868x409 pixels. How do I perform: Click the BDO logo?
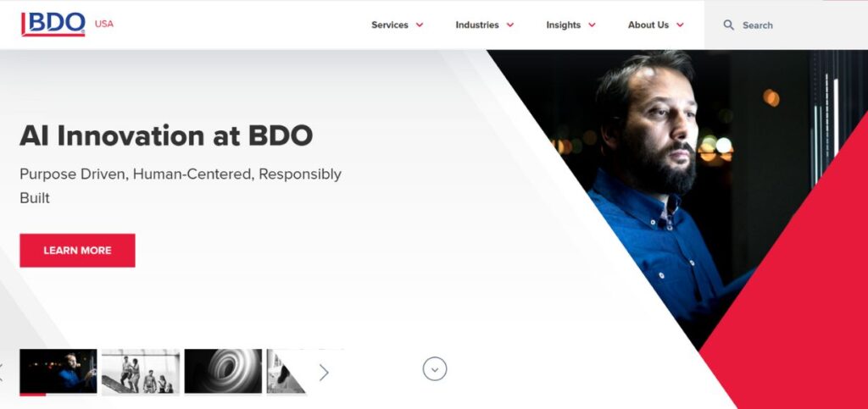click(53, 25)
